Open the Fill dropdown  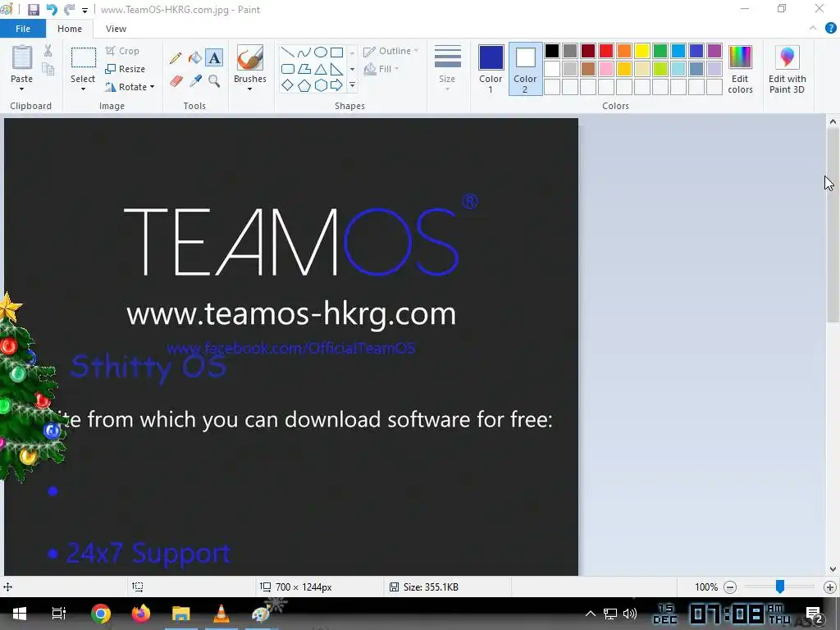(x=381, y=69)
